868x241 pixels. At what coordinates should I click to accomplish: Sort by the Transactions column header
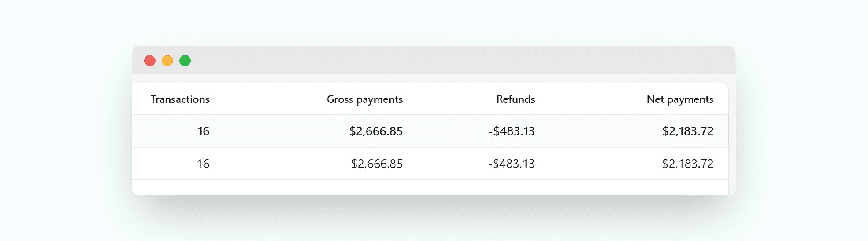pos(180,99)
